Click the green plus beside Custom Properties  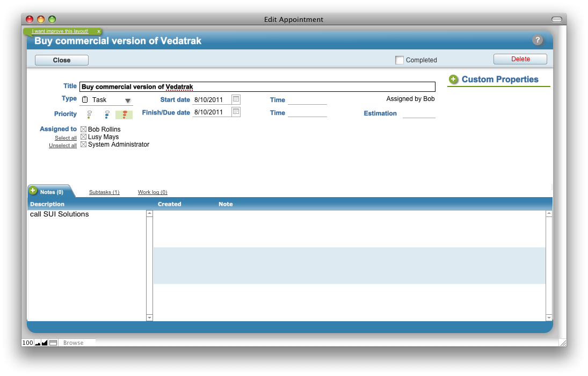click(x=453, y=79)
